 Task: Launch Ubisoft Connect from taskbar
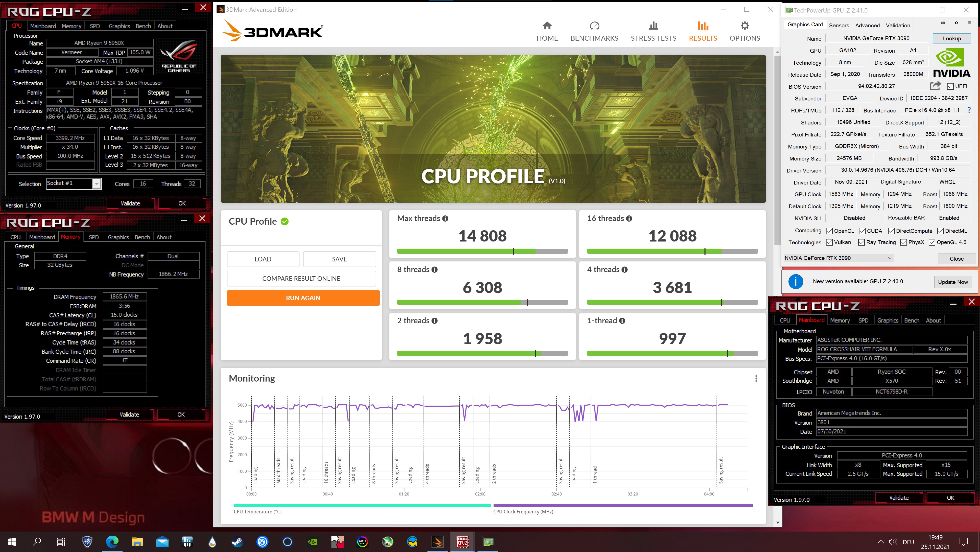pyautogui.click(x=262, y=541)
